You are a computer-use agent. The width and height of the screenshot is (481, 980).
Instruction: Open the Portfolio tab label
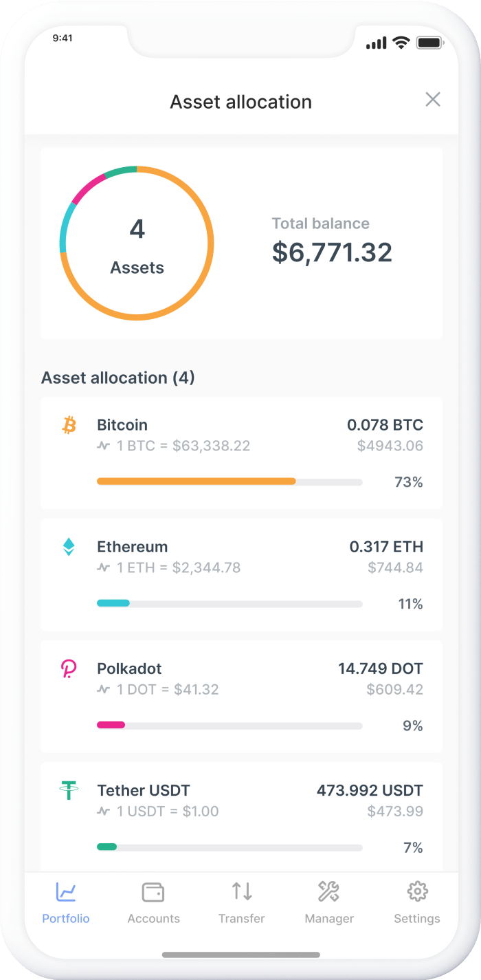pos(66,919)
